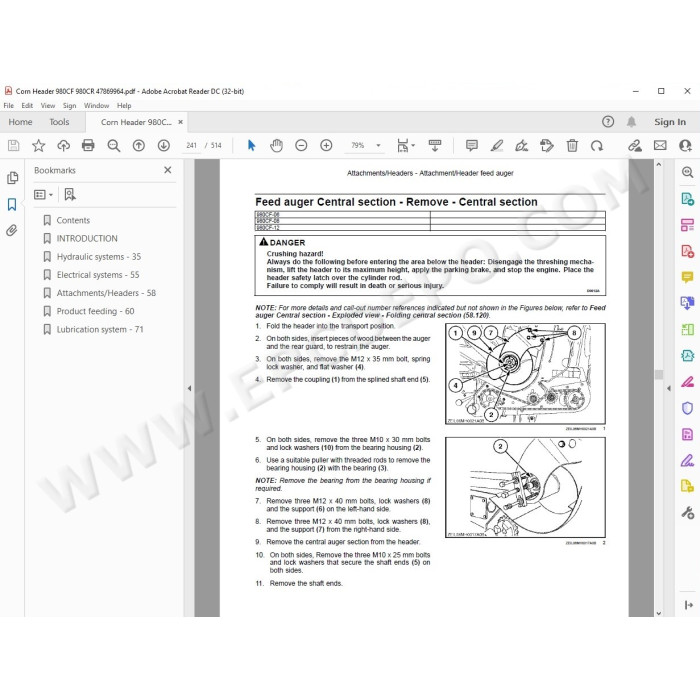Viewport: 700px width, 700px height.
Task: Click the cloud upload icon
Action: pyautogui.click(x=63, y=145)
